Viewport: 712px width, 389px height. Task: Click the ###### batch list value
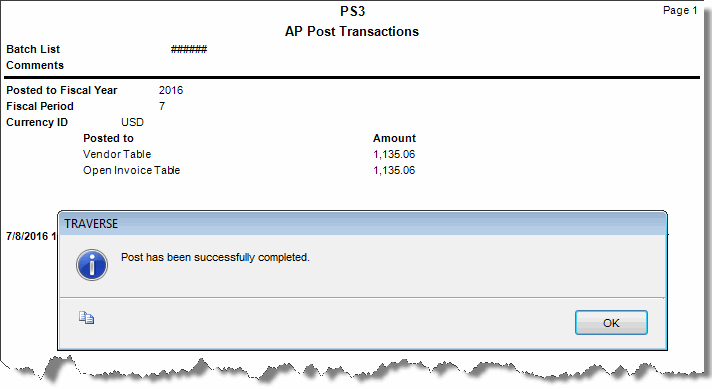pos(189,49)
